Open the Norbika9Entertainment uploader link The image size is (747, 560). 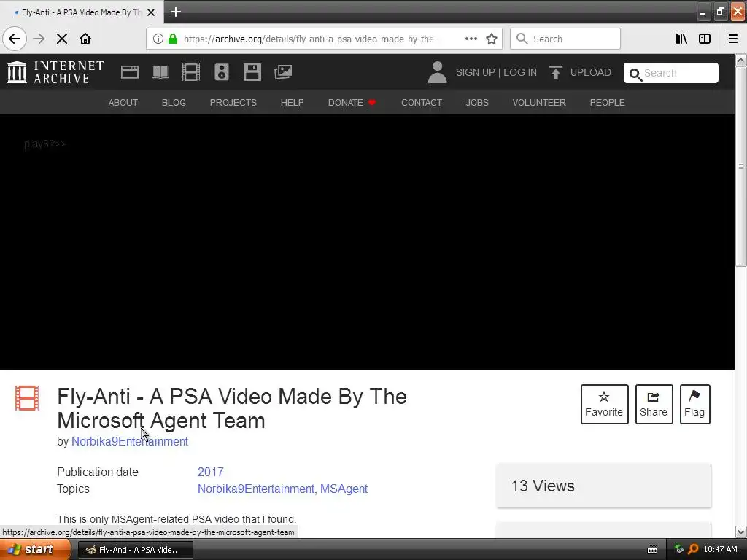pos(130,441)
